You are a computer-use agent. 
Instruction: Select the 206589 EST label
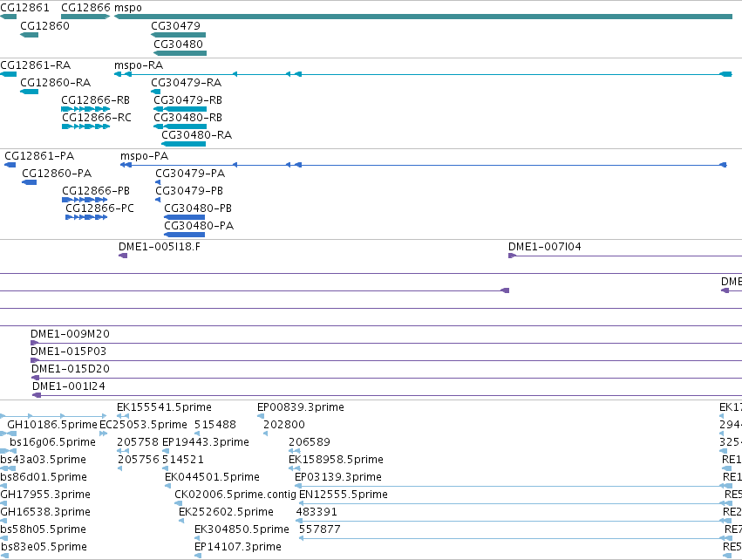click(x=310, y=442)
